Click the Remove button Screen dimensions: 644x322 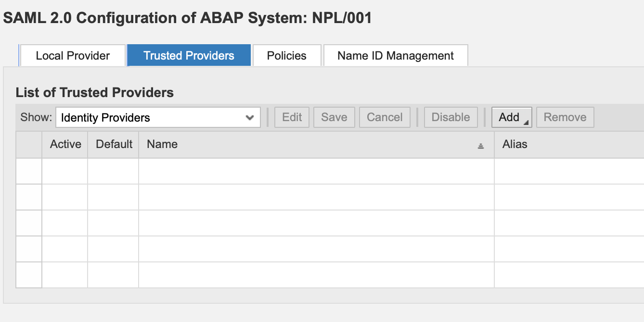click(565, 117)
